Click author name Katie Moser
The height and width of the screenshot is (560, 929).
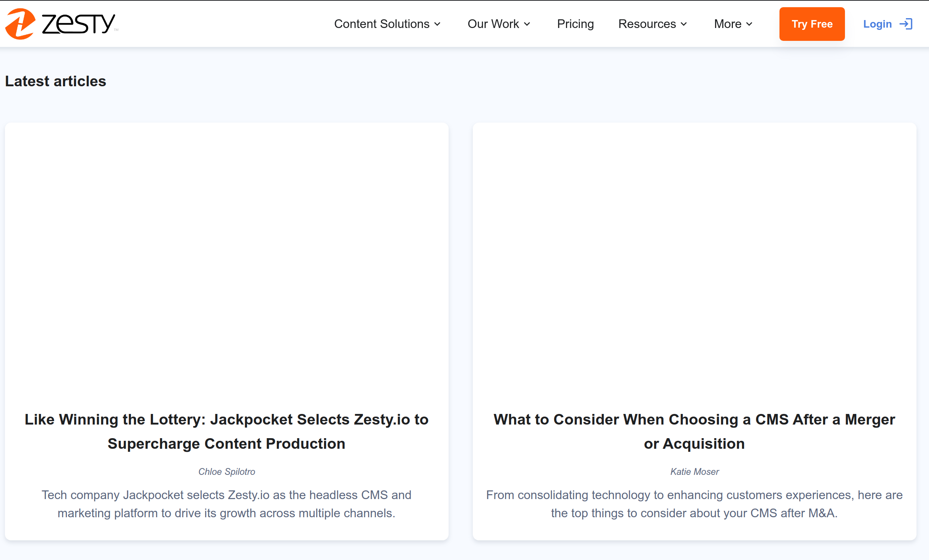coord(694,471)
